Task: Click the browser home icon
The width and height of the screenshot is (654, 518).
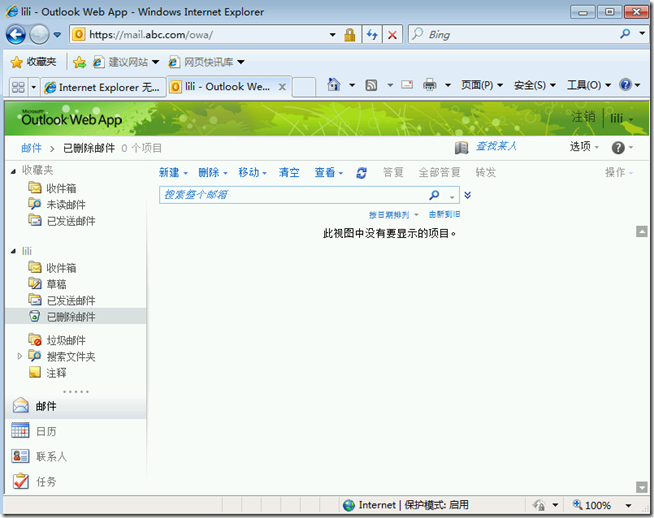Action: (333, 85)
